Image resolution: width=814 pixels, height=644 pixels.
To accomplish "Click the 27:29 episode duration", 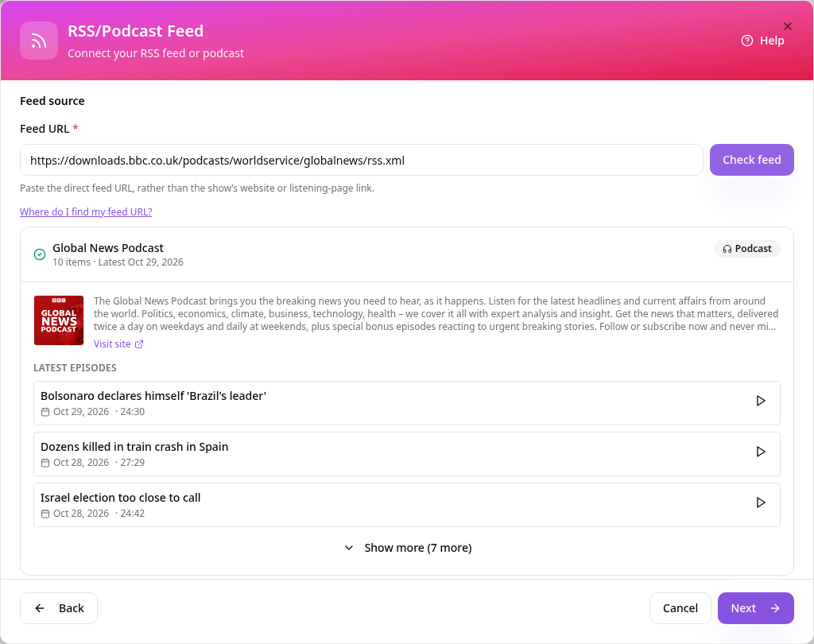I will click(133, 463).
